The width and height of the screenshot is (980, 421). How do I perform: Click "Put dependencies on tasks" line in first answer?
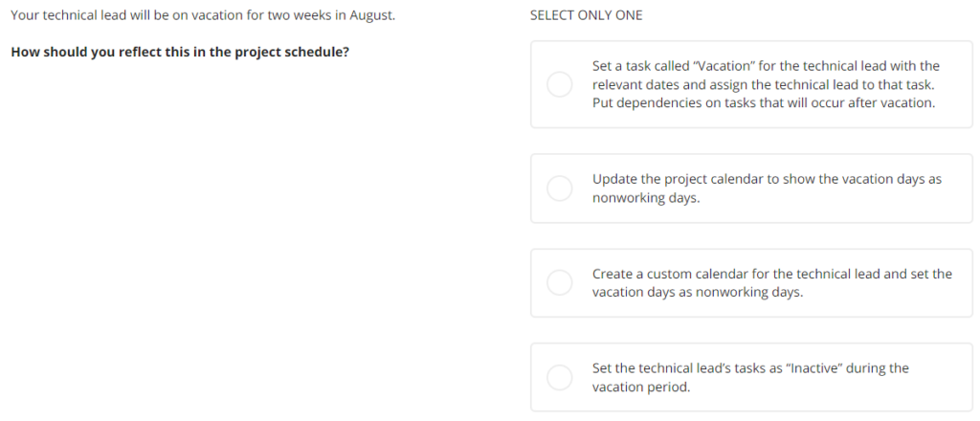click(x=764, y=102)
